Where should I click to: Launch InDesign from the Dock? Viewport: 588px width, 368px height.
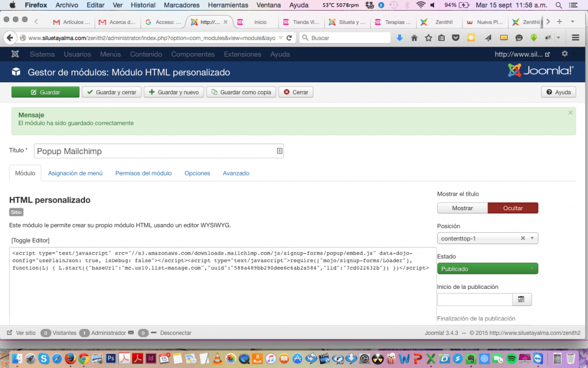click(x=151, y=358)
